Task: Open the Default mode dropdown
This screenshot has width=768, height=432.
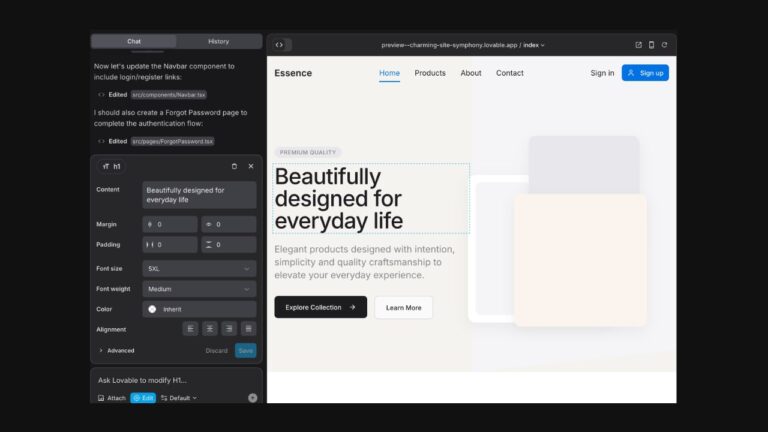Action: point(179,398)
